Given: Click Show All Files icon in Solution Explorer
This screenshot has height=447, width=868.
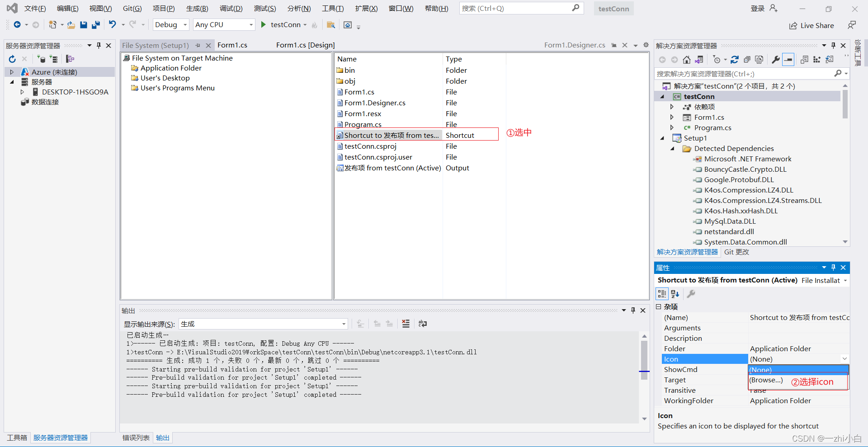Looking at the screenshot, I should [759, 60].
